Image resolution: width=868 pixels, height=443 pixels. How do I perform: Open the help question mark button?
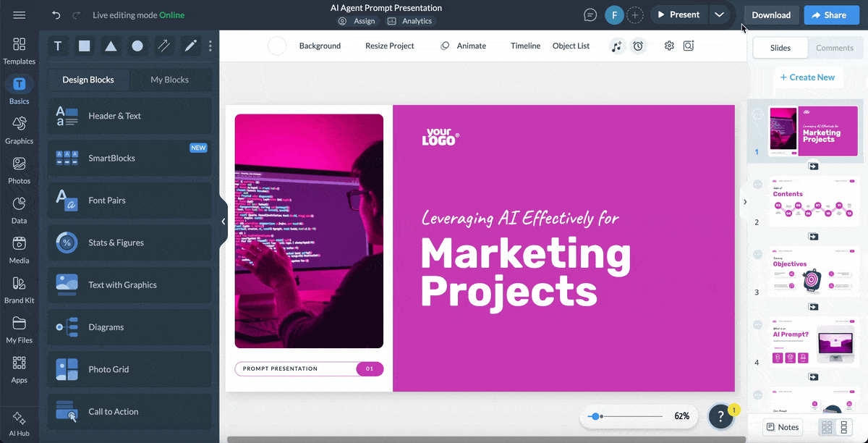[x=721, y=416]
